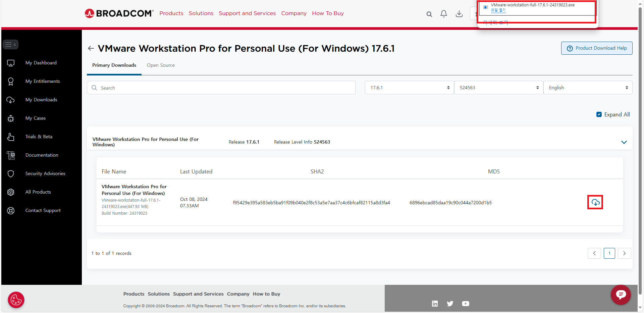Click the footer How to Buy link
The height and width of the screenshot is (313, 644).
click(x=266, y=294)
